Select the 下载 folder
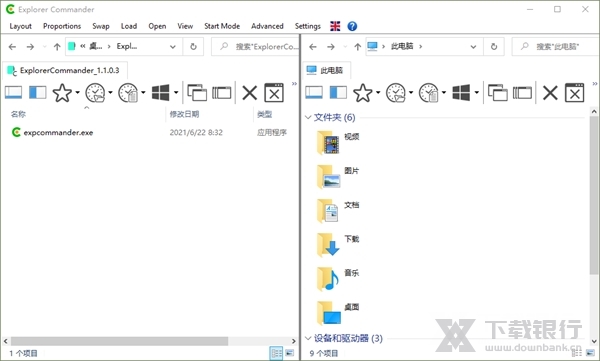Screen dimensions: 600x361 coord(338,245)
